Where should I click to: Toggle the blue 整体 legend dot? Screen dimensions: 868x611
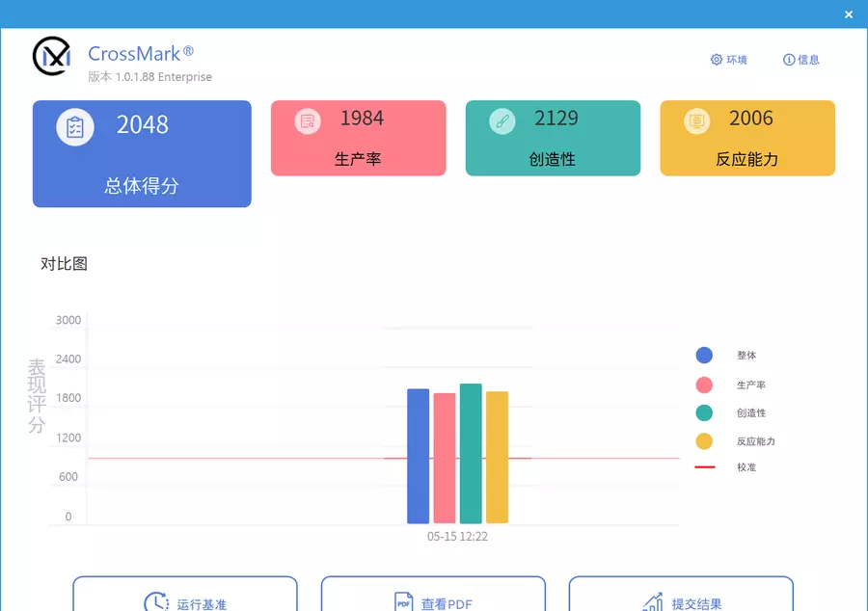704,355
